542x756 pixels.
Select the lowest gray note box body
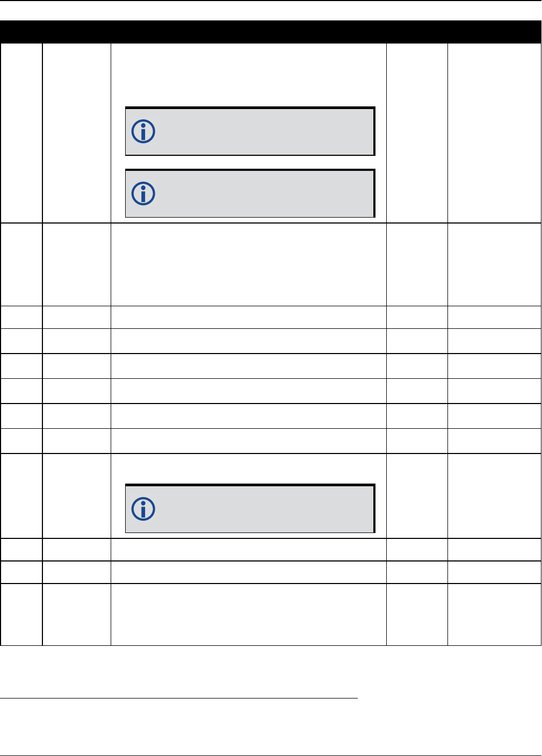pos(250,509)
